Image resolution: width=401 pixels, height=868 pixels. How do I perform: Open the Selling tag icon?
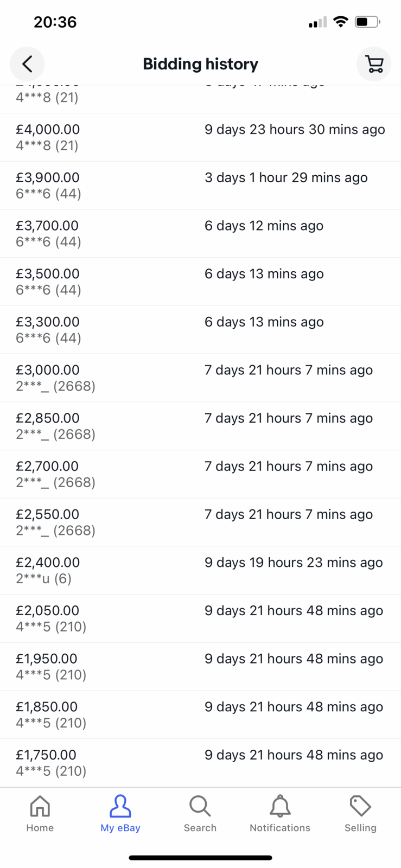(x=360, y=813)
